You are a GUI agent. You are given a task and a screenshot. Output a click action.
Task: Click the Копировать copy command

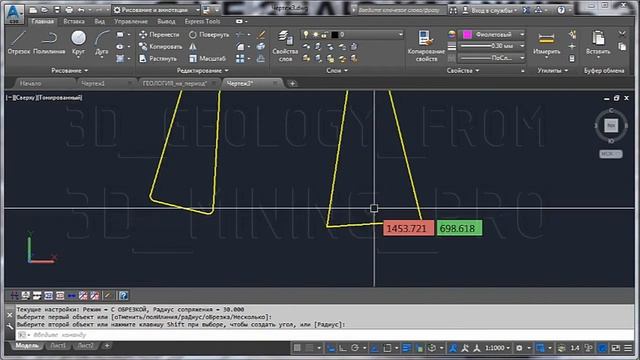pos(160,47)
